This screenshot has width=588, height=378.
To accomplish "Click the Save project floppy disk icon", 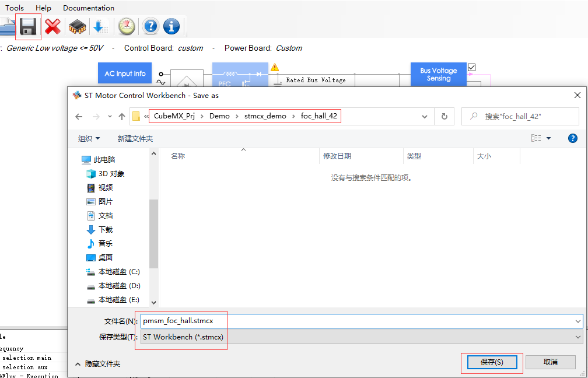I will click(28, 27).
